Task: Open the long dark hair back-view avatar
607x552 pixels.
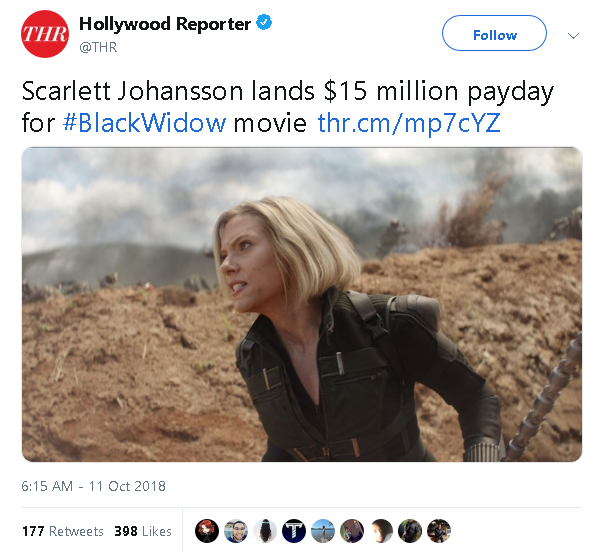Action: click(265, 531)
